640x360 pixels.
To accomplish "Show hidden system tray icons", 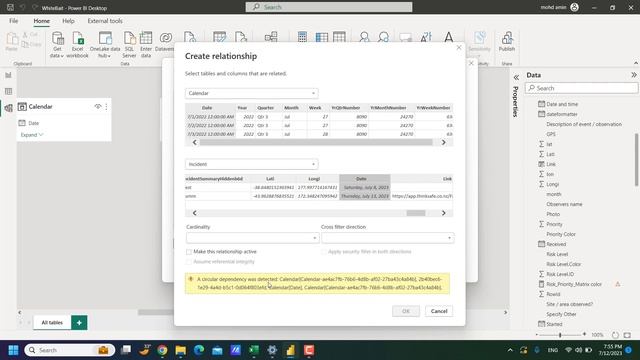I will coord(510,350).
